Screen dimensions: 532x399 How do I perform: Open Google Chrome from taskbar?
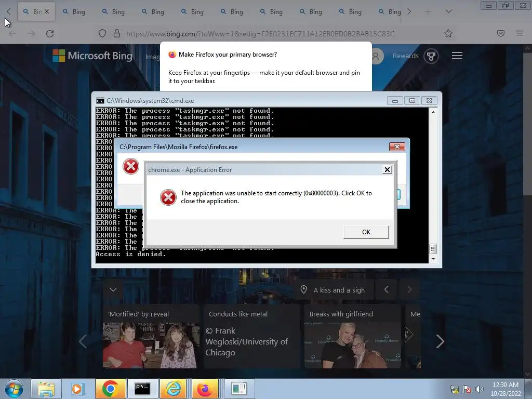[x=110, y=389]
